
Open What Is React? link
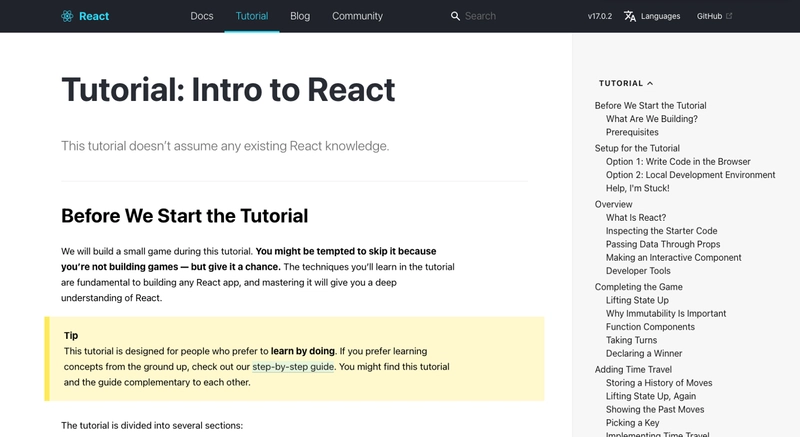point(636,218)
